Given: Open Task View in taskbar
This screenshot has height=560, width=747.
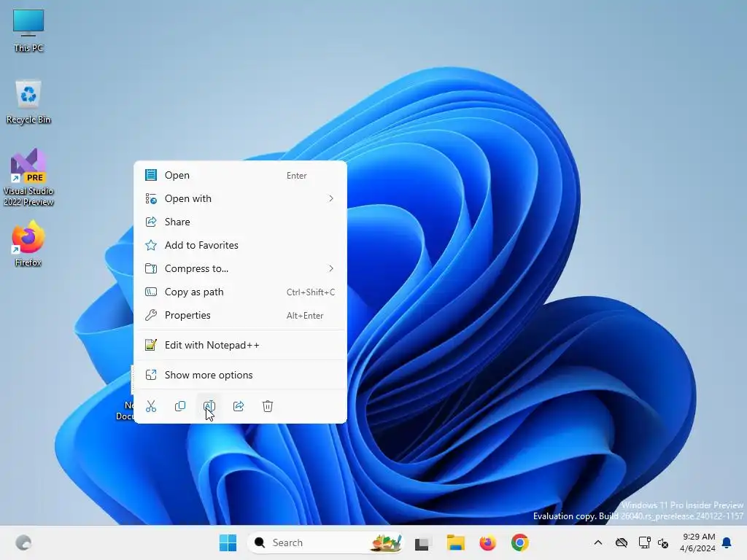Looking at the screenshot, I should point(422,542).
